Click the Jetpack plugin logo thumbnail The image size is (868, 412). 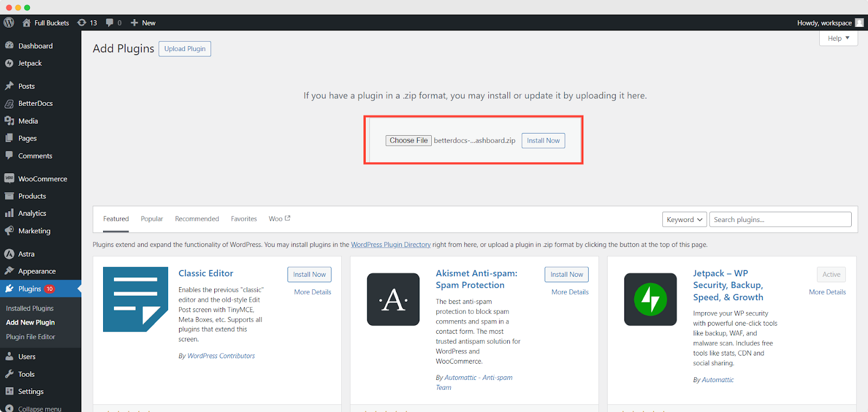point(650,299)
